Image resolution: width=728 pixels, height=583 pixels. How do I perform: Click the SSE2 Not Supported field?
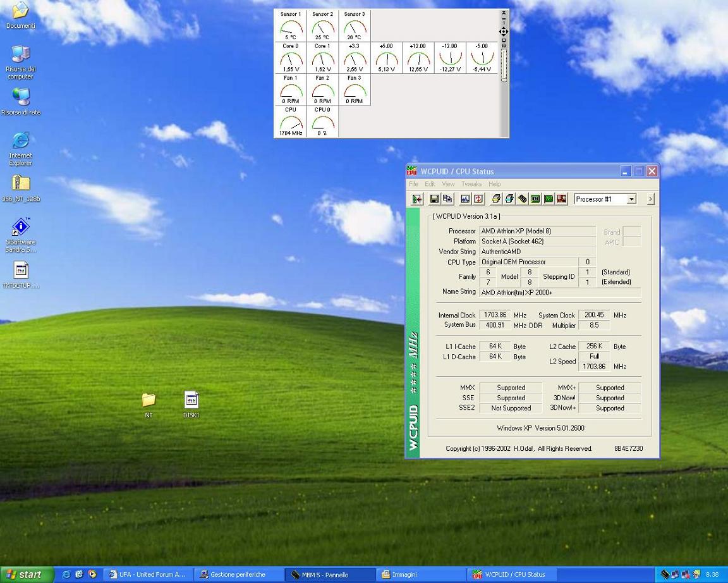(x=511, y=408)
